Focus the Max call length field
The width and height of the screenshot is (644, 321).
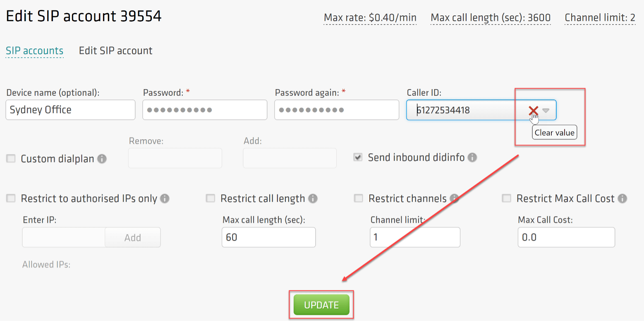point(268,238)
